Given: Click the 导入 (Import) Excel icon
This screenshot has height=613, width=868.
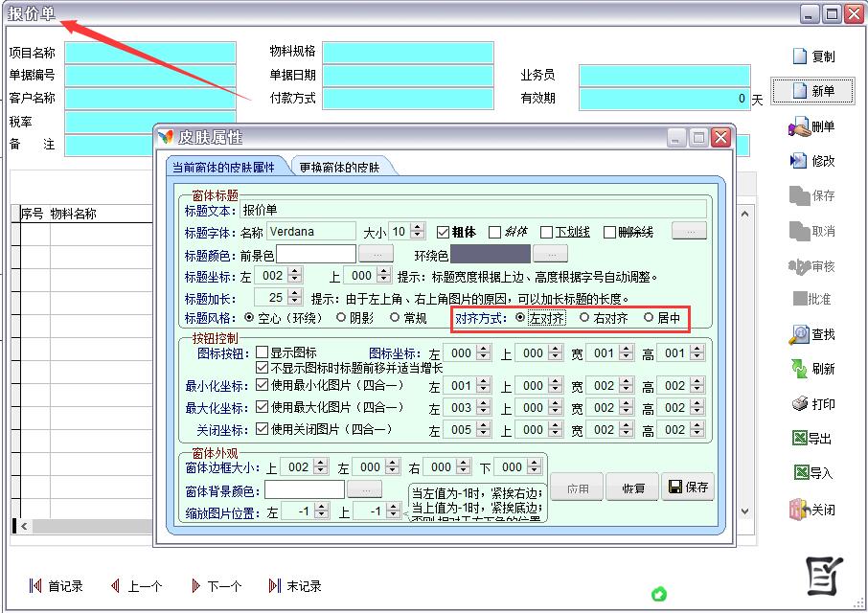Looking at the screenshot, I should click(799, 473).
